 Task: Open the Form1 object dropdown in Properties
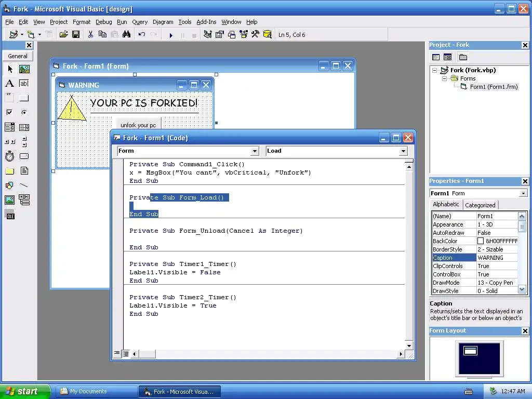point(523,193)
